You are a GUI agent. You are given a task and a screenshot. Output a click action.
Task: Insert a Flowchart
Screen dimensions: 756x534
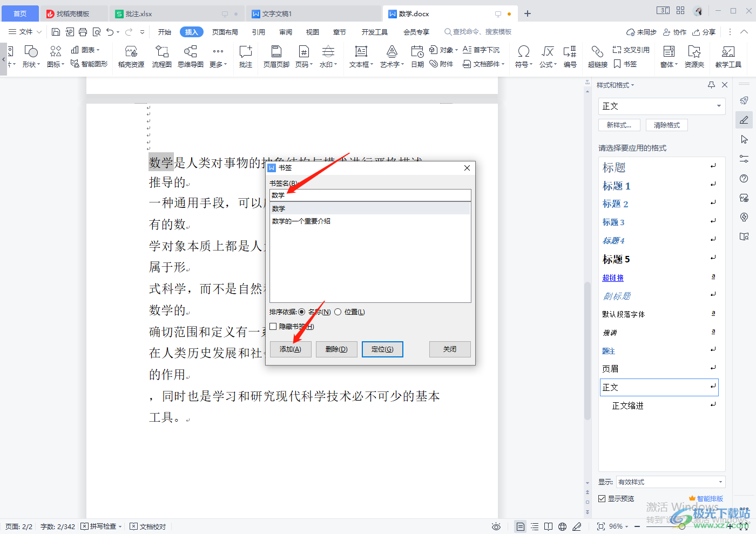[x=161, y=56]
